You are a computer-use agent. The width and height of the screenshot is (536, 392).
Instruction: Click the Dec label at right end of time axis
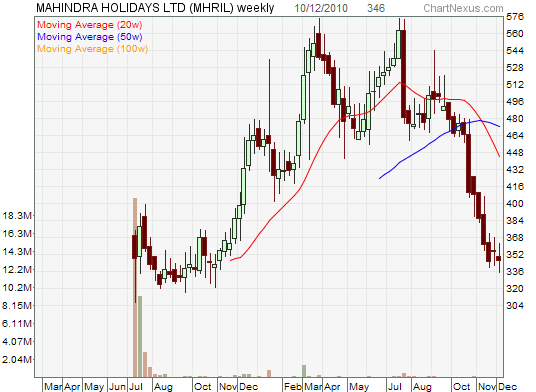(x=508, y=387)
